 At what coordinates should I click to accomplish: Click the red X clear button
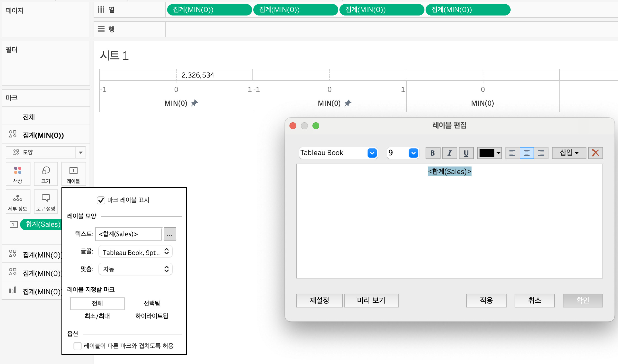click(x=595, y=153)
